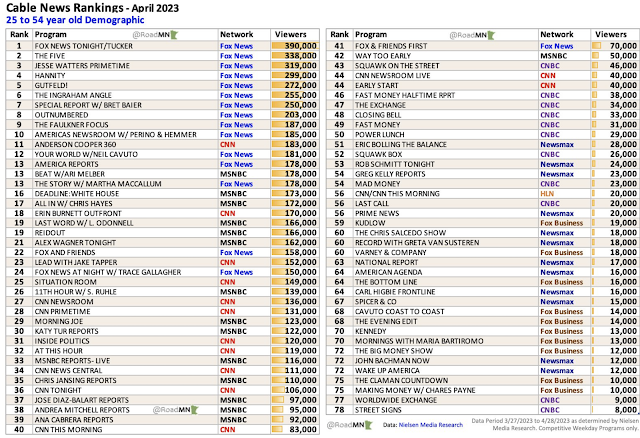Image resolution: width=640 pixels, height=438 pixels.
Task: Click 'INSIDE POLITICS' program name
Action: [62, 341]
